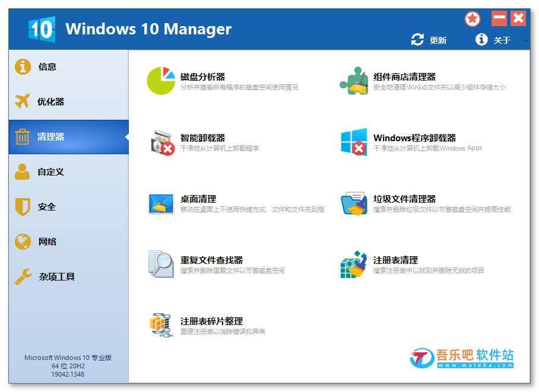Open the 垃圾文件清理器 folder icon

pyautogui.click(x=354, y=203)
